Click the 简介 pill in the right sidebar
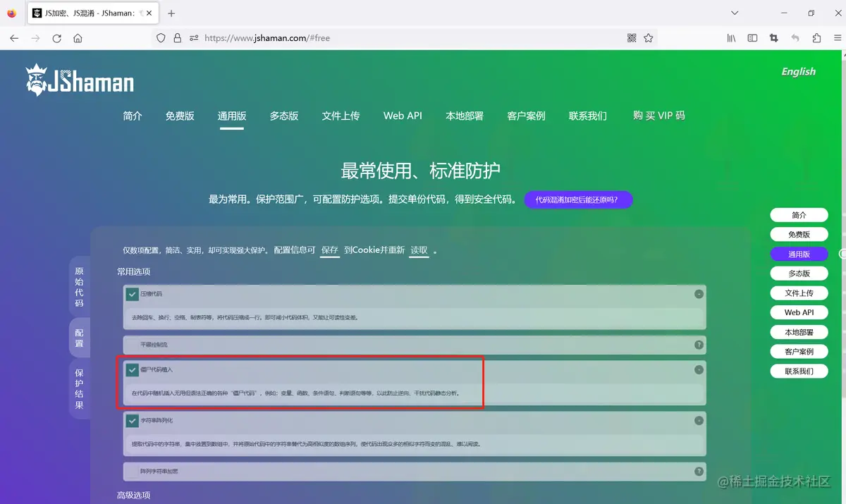 click(799, 215)
